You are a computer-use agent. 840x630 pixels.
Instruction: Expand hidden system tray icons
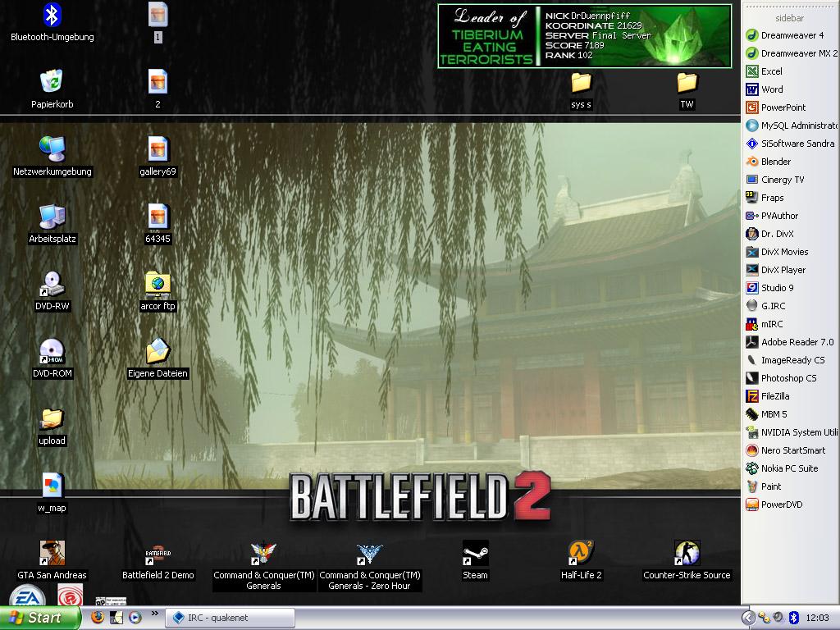click(748, 618)
